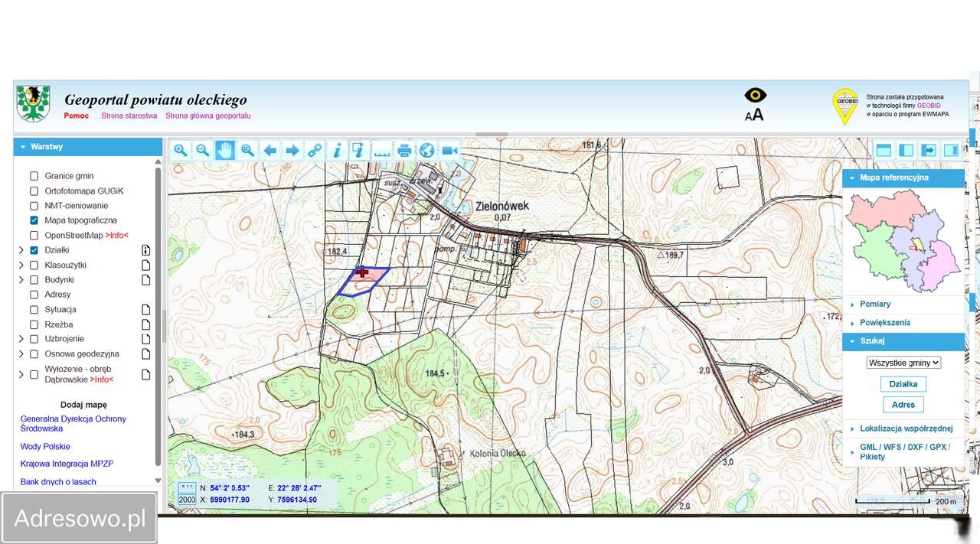Open Krajowa Integracja MPZP link
This screenshot has height=544, width=980.
coord(67,464)
